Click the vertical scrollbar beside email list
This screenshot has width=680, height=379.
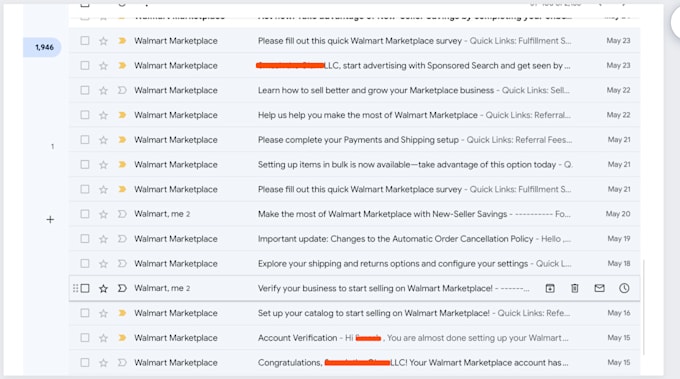click(644, 307)
